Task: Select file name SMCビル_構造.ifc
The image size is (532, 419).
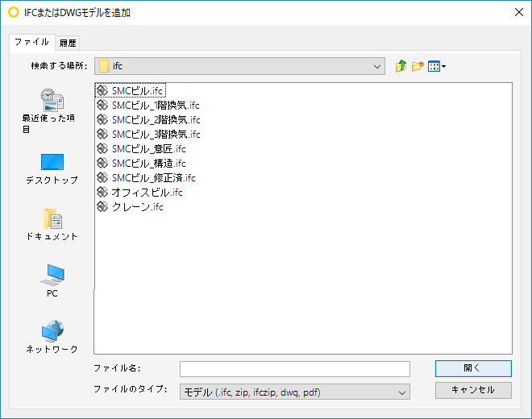Action: point(148,164)
